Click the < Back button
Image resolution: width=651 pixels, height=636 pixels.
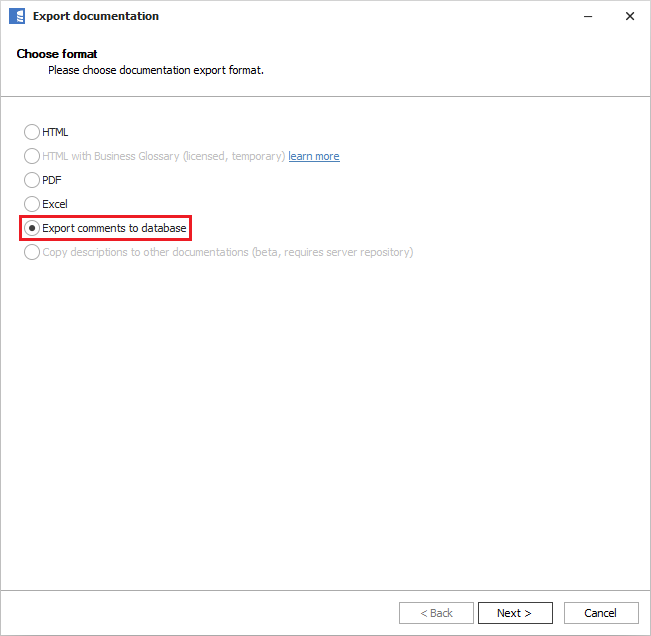pyautogui.click(x=436, y=613)
